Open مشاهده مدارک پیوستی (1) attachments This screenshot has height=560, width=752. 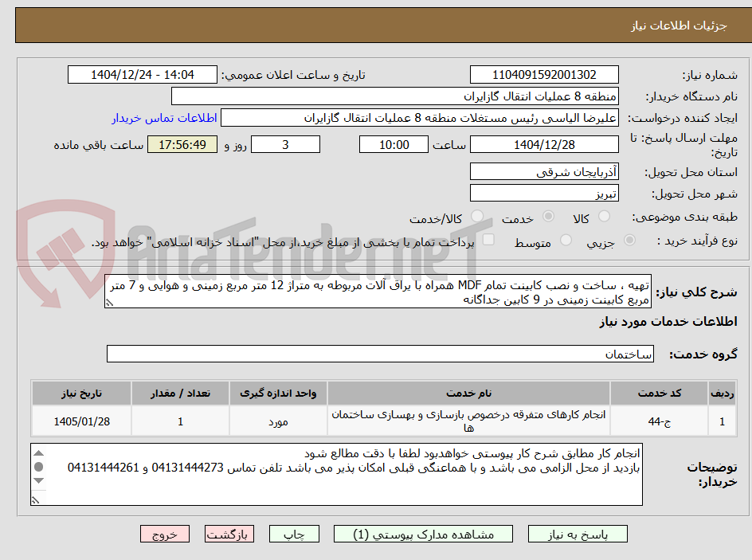[x=423, y=534]
